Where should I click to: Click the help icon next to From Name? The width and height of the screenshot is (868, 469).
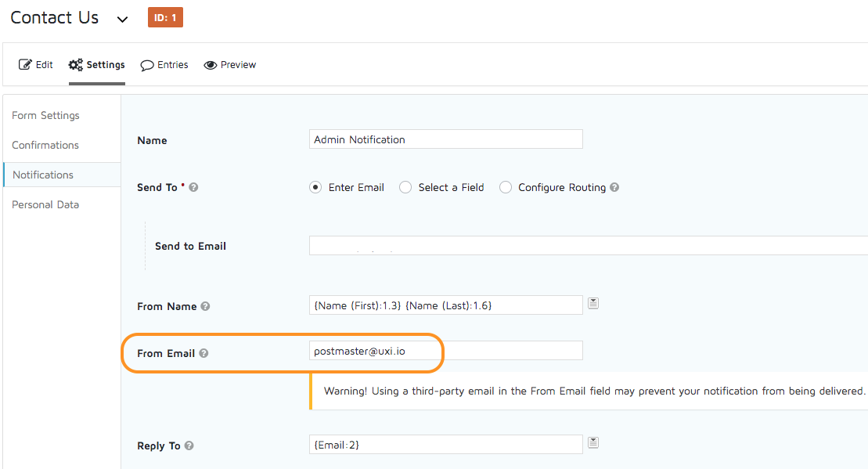point(205,306)
